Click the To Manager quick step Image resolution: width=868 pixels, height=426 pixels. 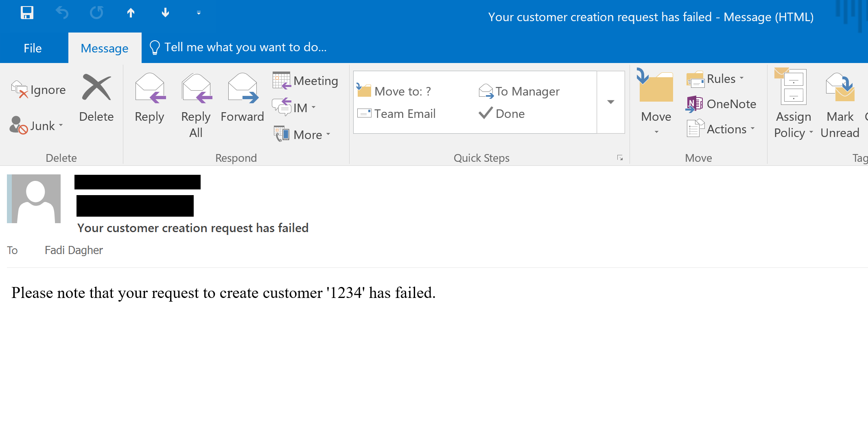point(520,91)
